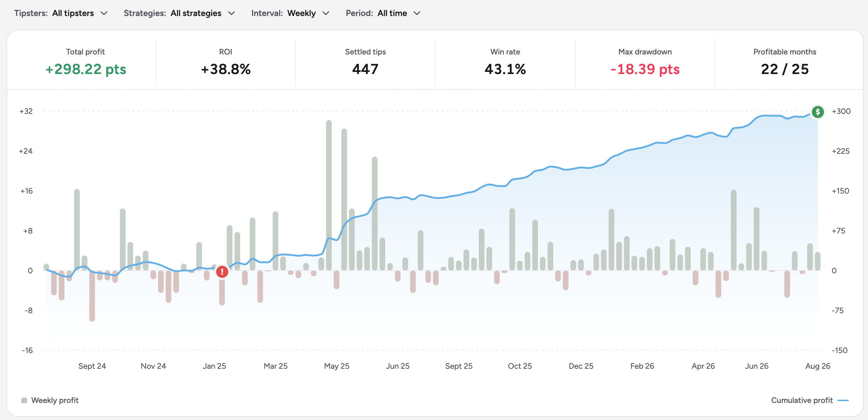
Task: Click the "Feb 26" axis label
Action: click(642, 366)
